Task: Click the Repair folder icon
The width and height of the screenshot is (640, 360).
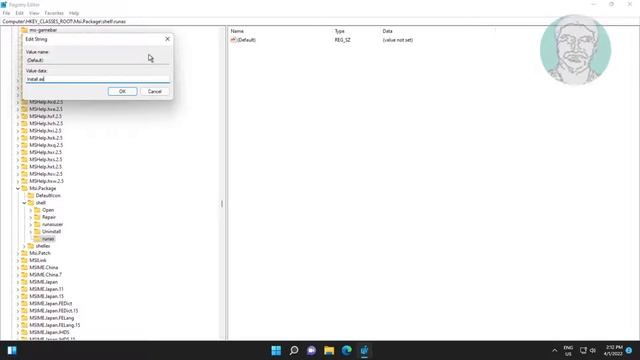Action: click(x=38, y=217)
